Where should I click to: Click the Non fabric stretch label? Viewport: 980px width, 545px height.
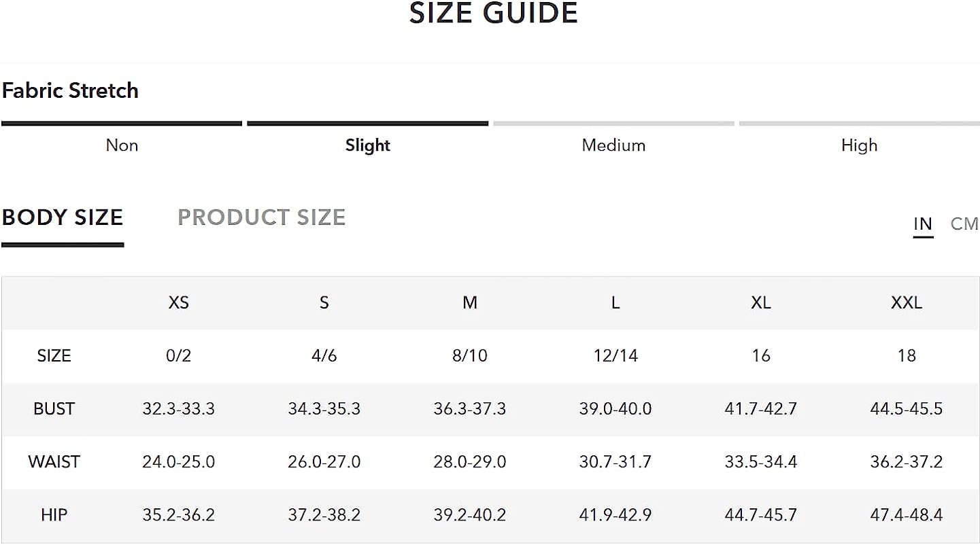point(122,145)
